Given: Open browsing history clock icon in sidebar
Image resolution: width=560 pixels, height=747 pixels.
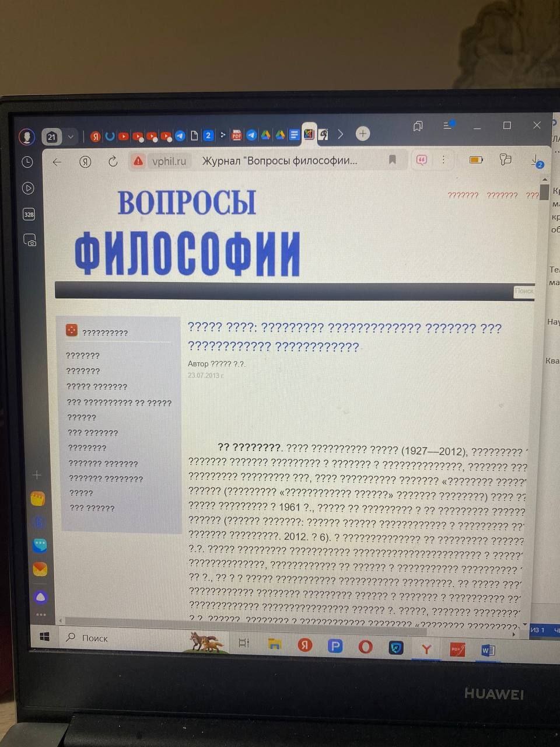Looking at the screenshot, I should (x=27, y=162).
